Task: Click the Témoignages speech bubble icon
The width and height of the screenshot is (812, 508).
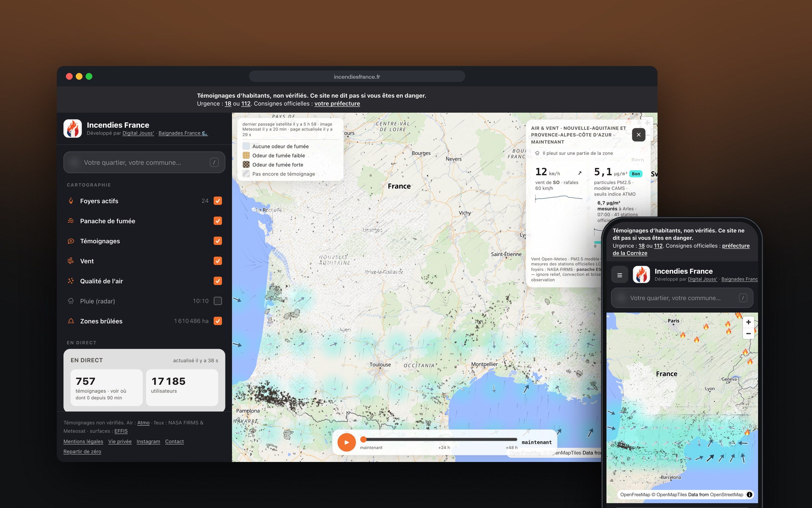Action: click(x=71, y=241)
